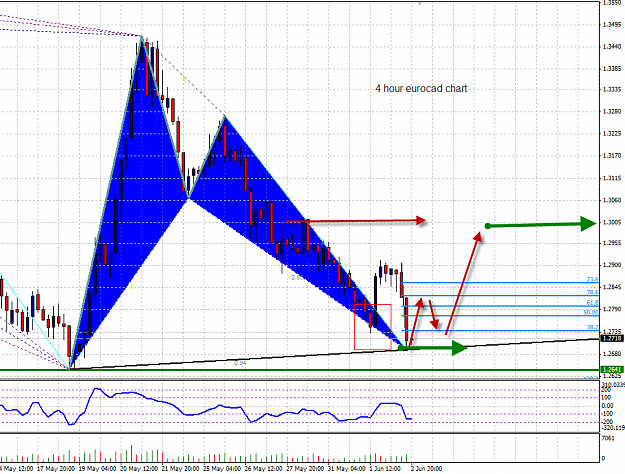Image resolution: width=625 pixels, height=474 pixels.
Task: Click the black 1.2718 current price tag
Action: point(612,338)
